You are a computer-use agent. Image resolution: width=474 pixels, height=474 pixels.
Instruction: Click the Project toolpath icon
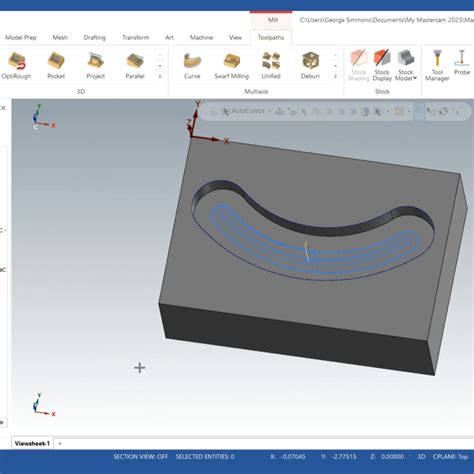click(95, 66)
